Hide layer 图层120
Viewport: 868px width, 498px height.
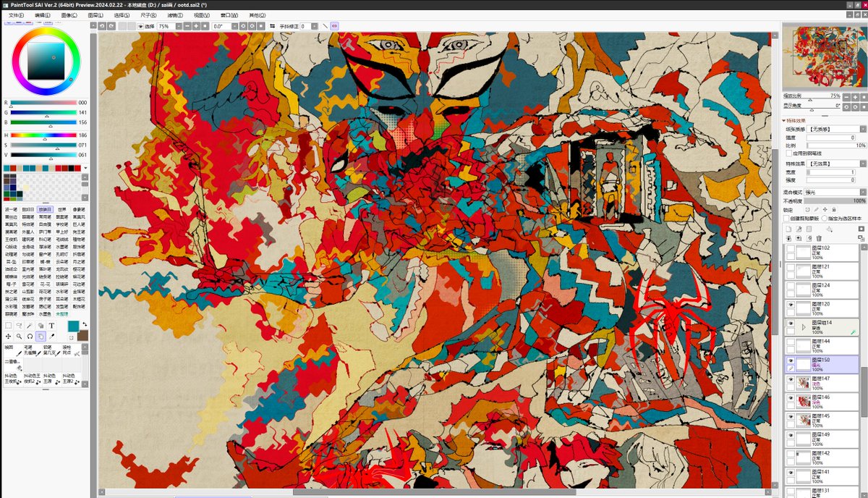[791, 304]
